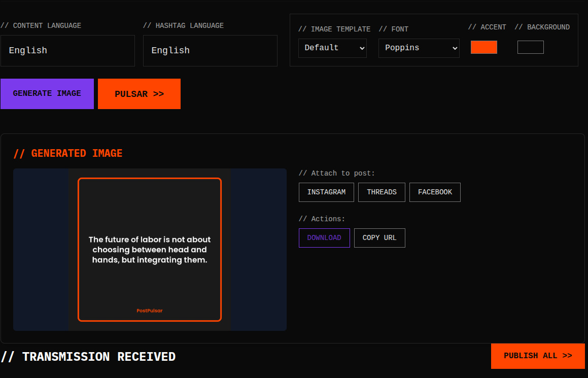Open the Image Template dropdown

click(x=332, y=48)
